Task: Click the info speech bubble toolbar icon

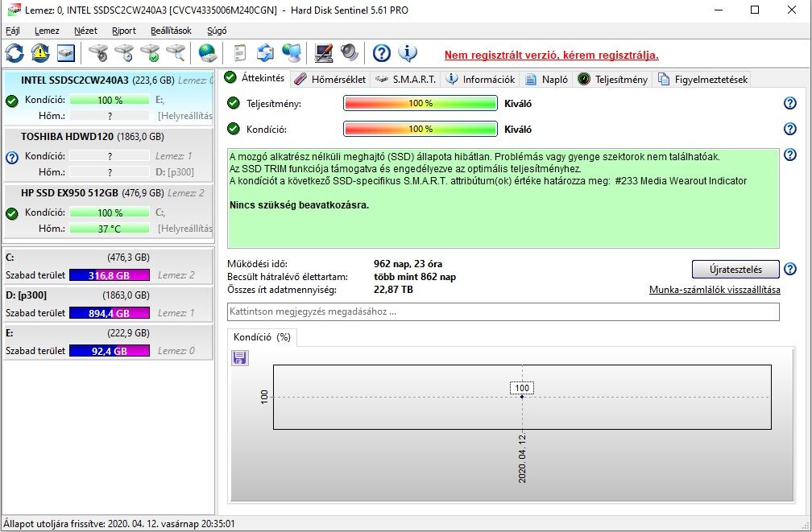Action: tap(408, 53)
